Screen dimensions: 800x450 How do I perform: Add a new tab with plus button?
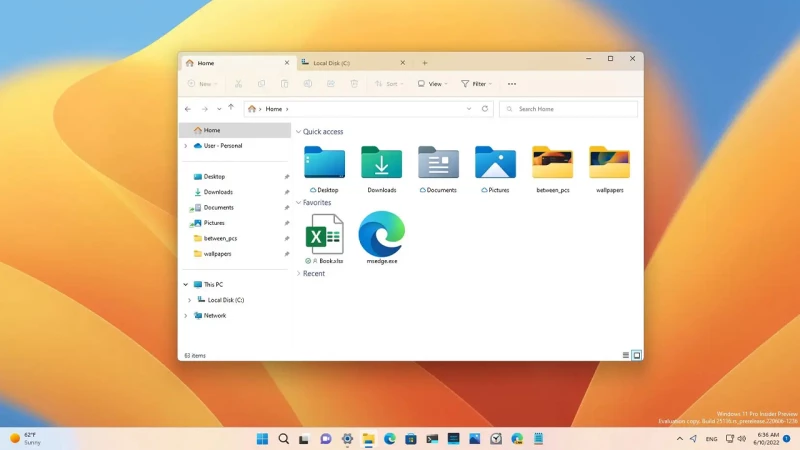[x=424, y=63]
